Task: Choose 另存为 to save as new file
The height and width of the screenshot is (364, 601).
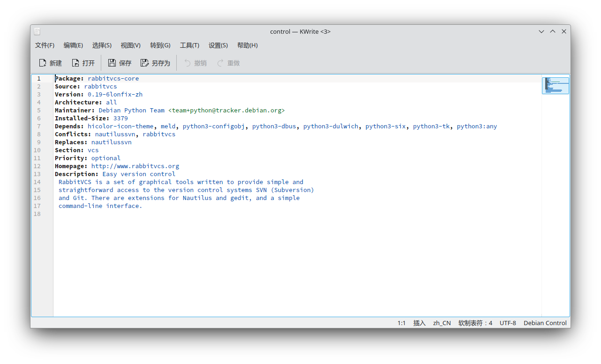Action: [155, 63]
